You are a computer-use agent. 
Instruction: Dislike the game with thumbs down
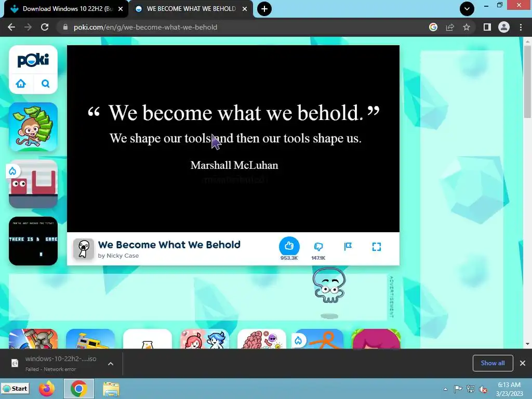coord(318,246)
